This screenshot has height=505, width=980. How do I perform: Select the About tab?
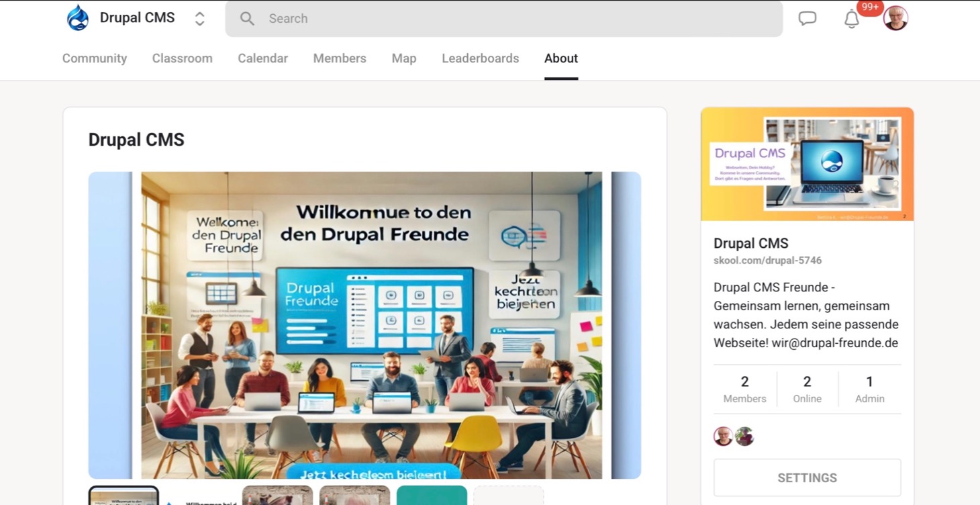coord(561,58)
